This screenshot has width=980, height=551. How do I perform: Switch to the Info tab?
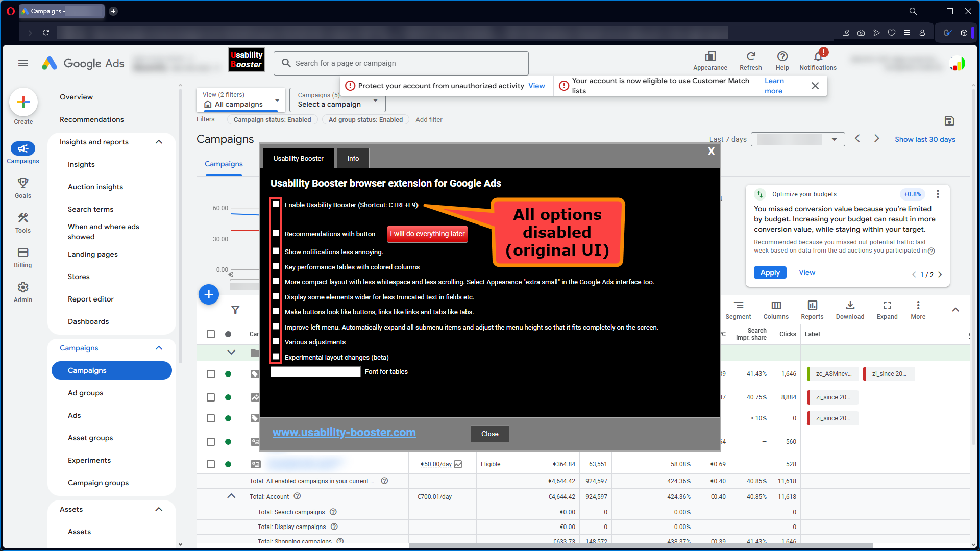click(x=353, y=158)
